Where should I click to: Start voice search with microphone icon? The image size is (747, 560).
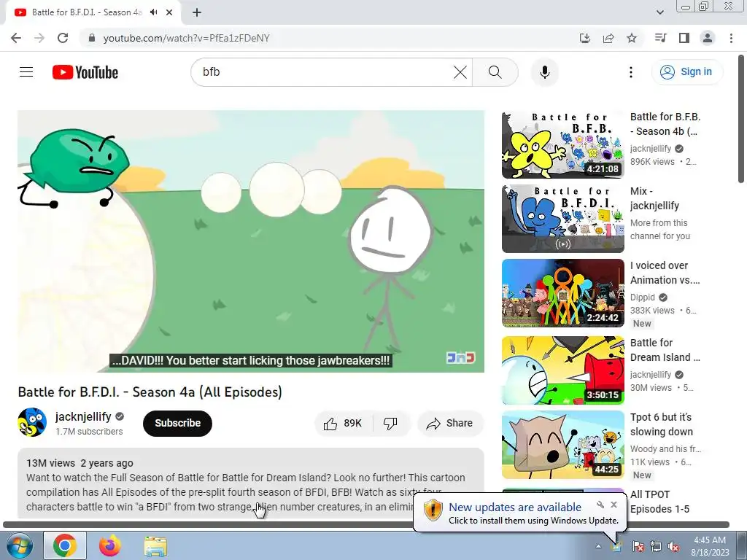point(544,72)
